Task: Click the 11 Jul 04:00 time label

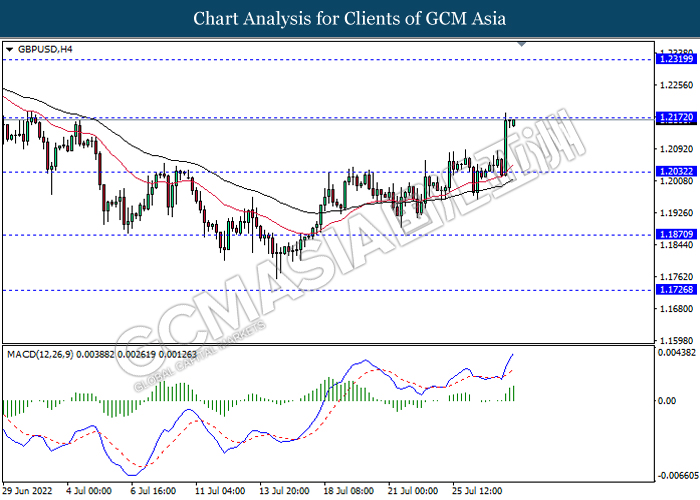Action: tap(220, 491)
